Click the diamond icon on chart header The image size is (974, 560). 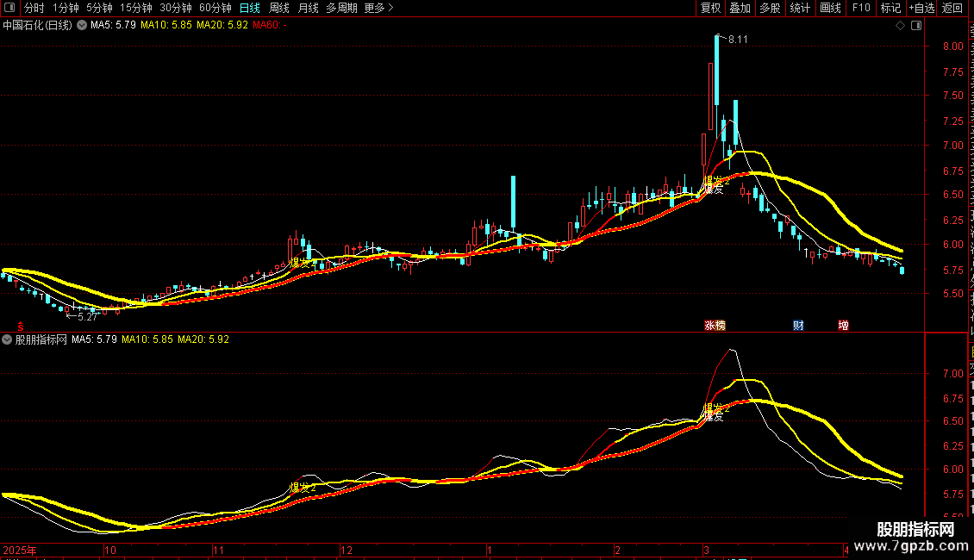[900, 26]
